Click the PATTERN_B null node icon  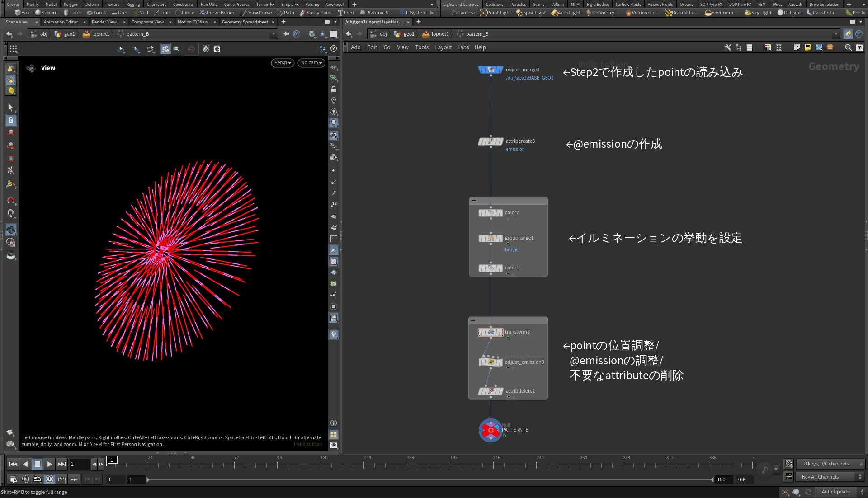[x=491, y=430]
